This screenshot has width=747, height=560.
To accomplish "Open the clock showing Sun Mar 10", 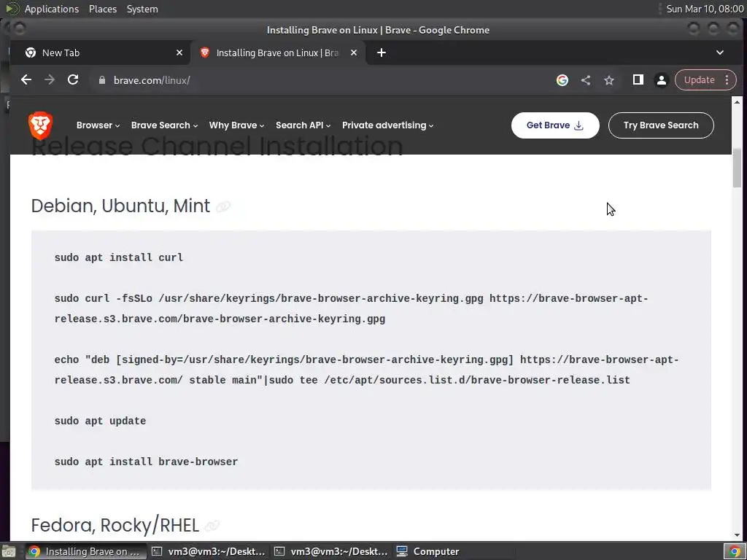I will pyautogui.click(x=705, y=9).
